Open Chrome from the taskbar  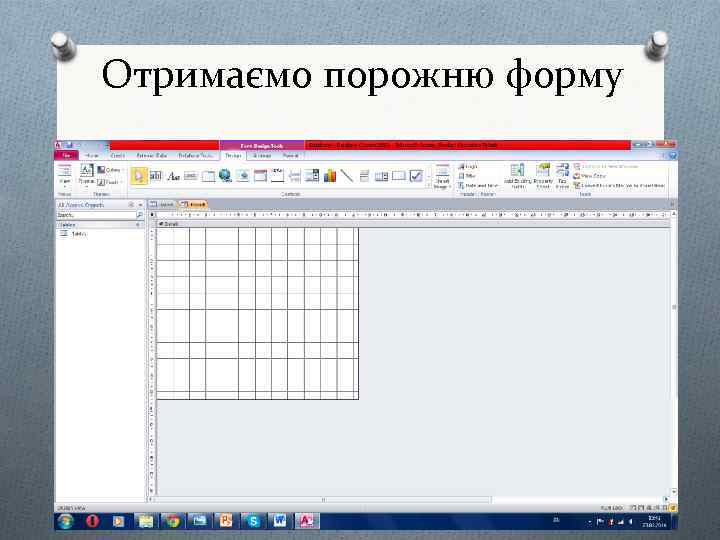tap(173, 521)
